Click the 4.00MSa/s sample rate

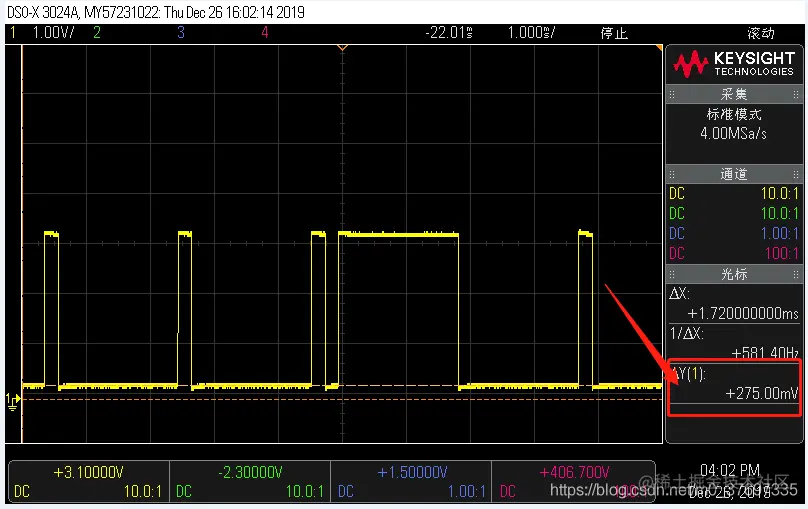click(x=733, y=134)
